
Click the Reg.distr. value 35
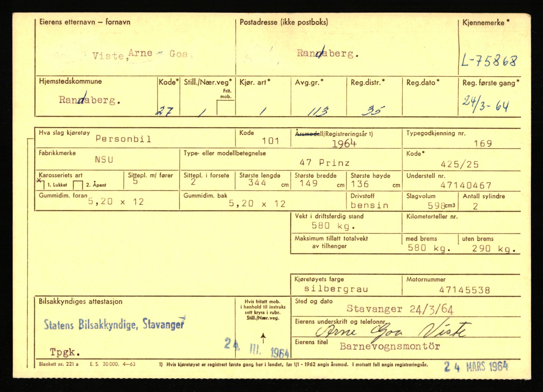[x=373, y=111]
